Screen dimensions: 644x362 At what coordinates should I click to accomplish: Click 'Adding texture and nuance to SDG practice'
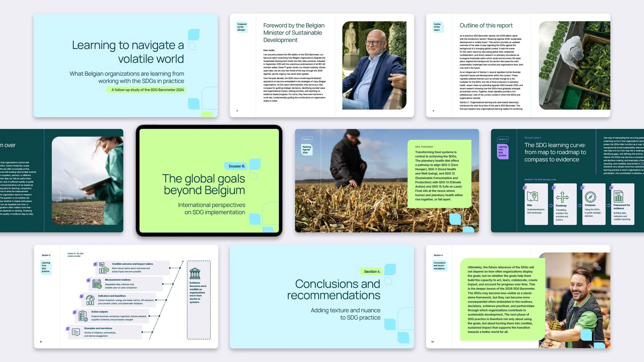345,314
